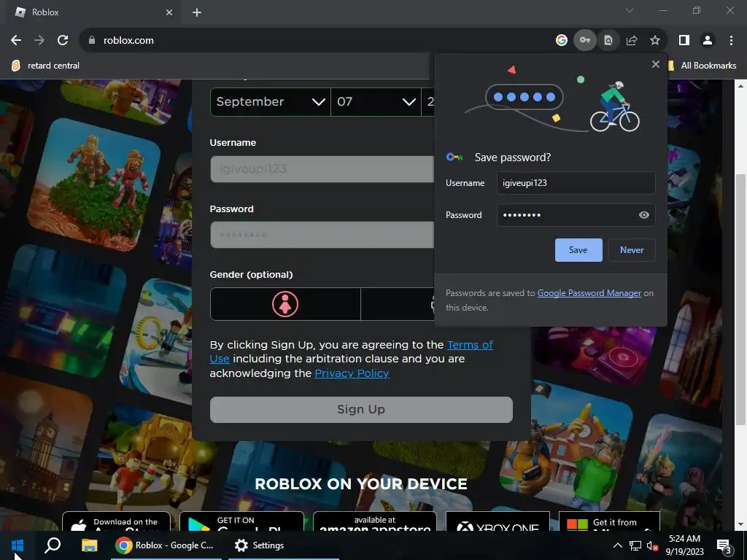Switch to Roblox Chrome taskbar item

pos(166,545)
